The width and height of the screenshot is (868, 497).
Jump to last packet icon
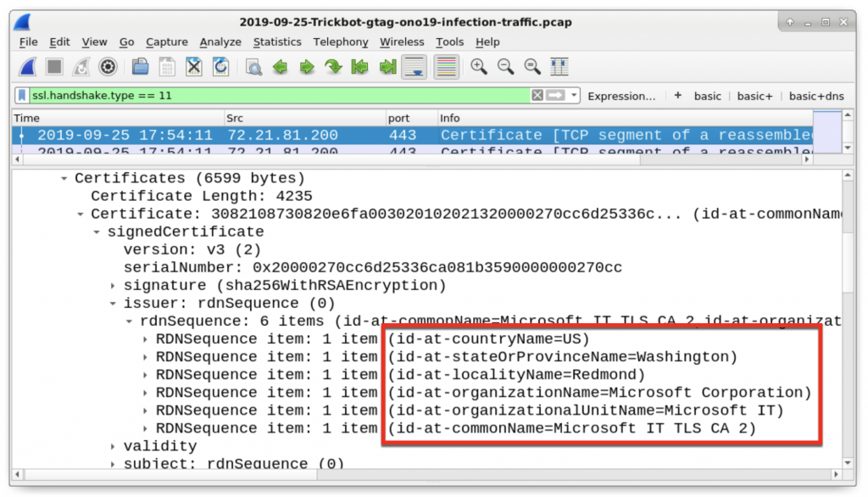click(x=387, y=67)
